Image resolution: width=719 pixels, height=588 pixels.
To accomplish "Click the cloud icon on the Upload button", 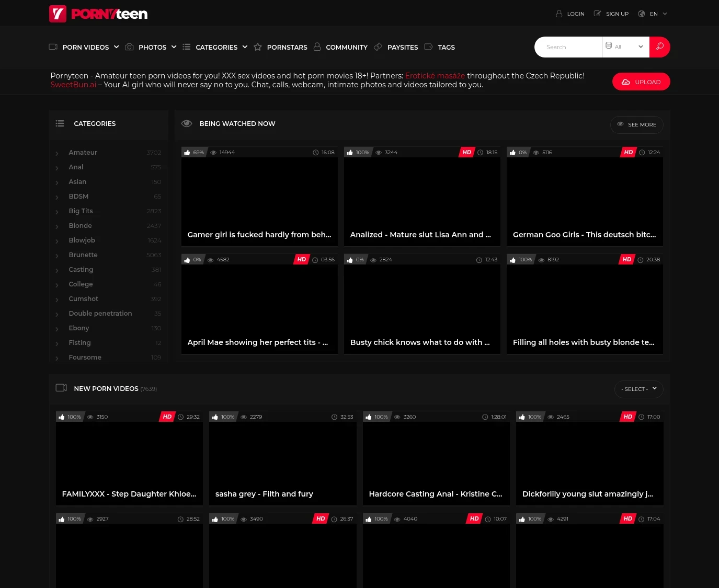I will [x=625, y=82].
